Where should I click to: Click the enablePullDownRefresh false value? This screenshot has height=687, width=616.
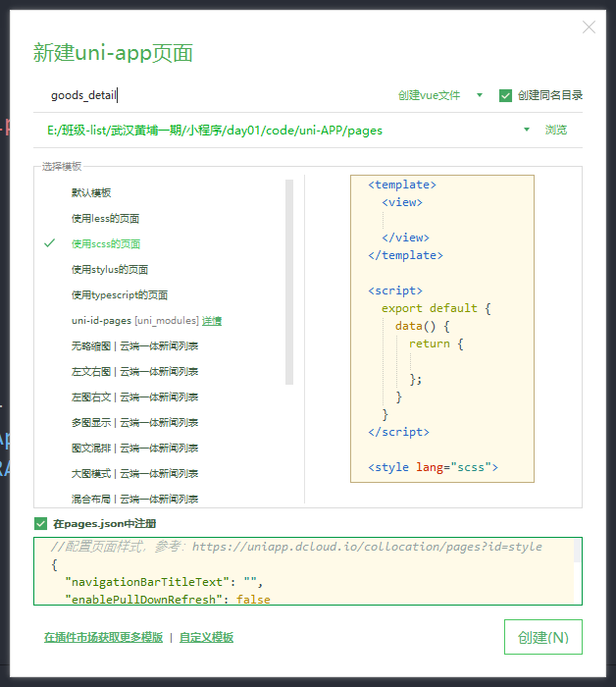coord(253,600)
